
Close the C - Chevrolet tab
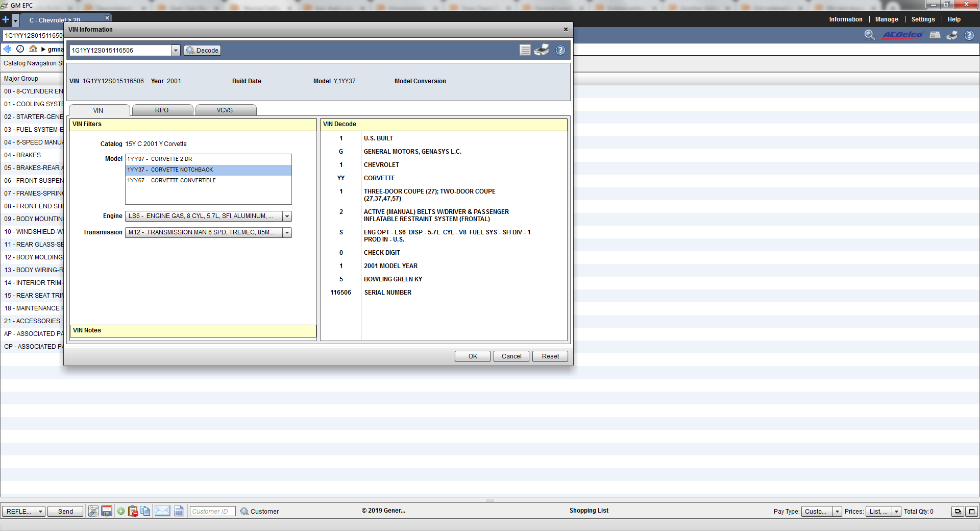107,18
